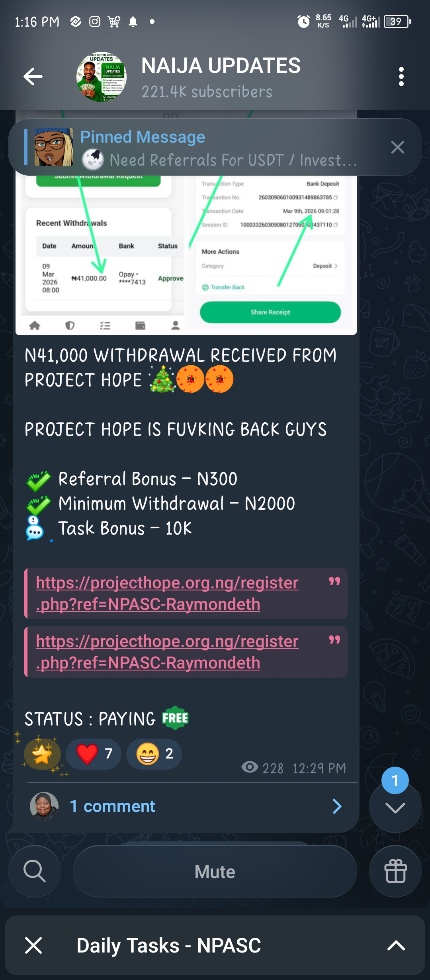Go back with the arrow icon

33,76
